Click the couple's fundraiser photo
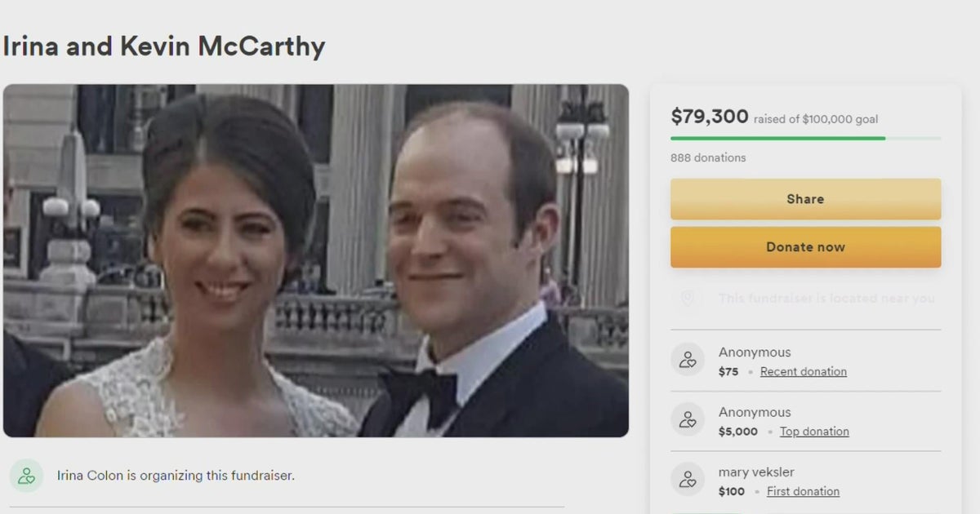980x514 pixels. 316,261
